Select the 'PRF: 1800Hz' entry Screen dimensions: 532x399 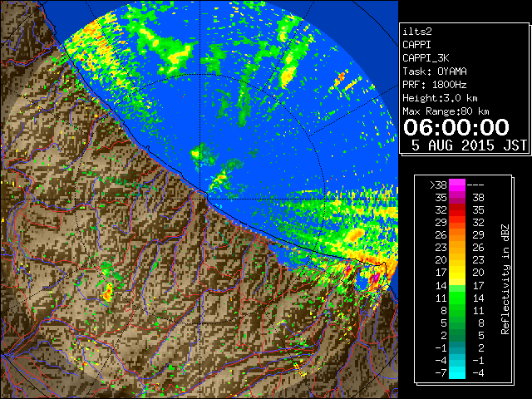[435, 85]
